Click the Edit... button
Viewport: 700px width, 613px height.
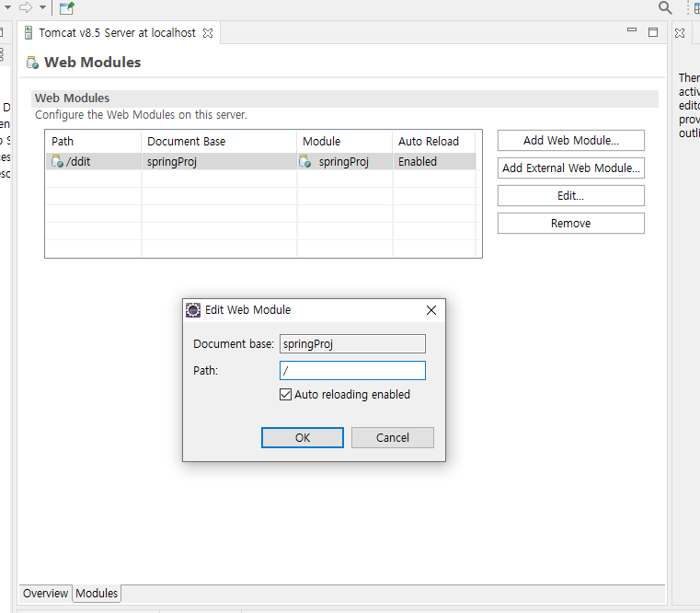[x=571, y=196]
